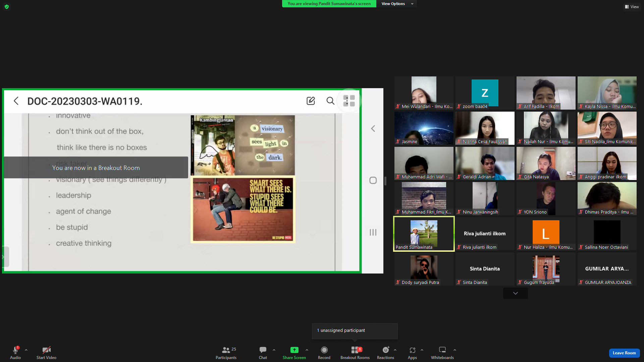This screenshot has height=362, width=644.
Task: Open the Participants panel
Action: click(226, 353)
